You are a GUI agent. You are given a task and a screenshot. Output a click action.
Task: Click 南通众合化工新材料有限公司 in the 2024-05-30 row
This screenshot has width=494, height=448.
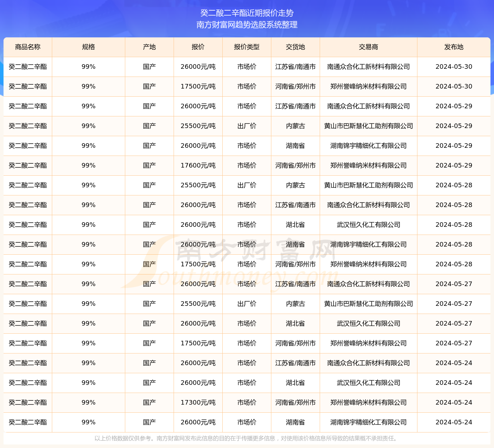[368, 67]
